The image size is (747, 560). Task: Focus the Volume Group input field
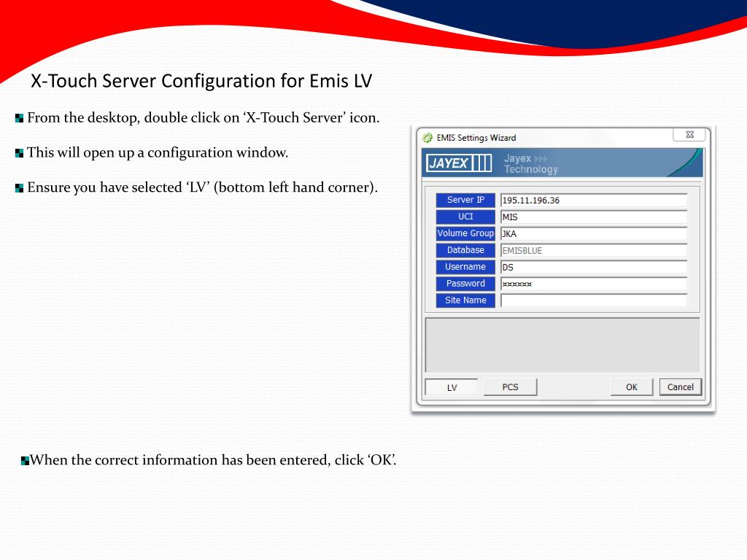click(594, 234)
